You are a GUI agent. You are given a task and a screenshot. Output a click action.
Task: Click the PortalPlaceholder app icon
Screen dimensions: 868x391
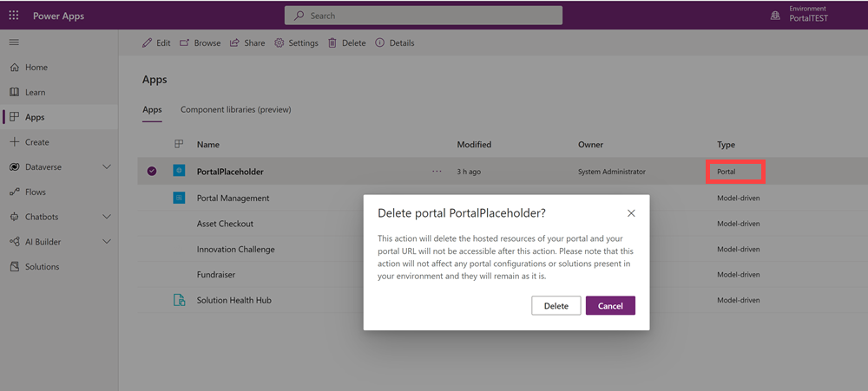pos(179,171)
